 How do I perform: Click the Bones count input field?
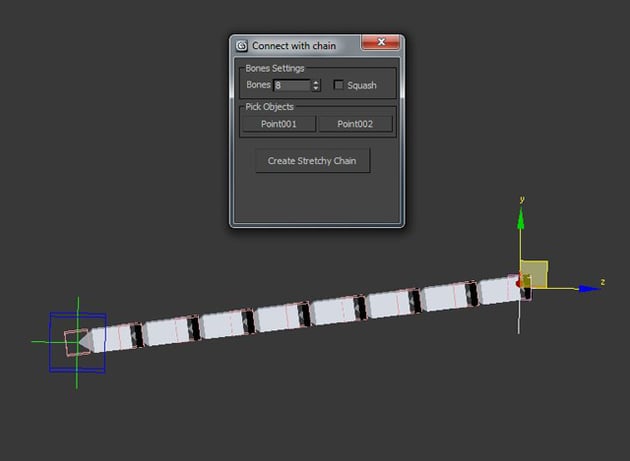pos(291,86)
